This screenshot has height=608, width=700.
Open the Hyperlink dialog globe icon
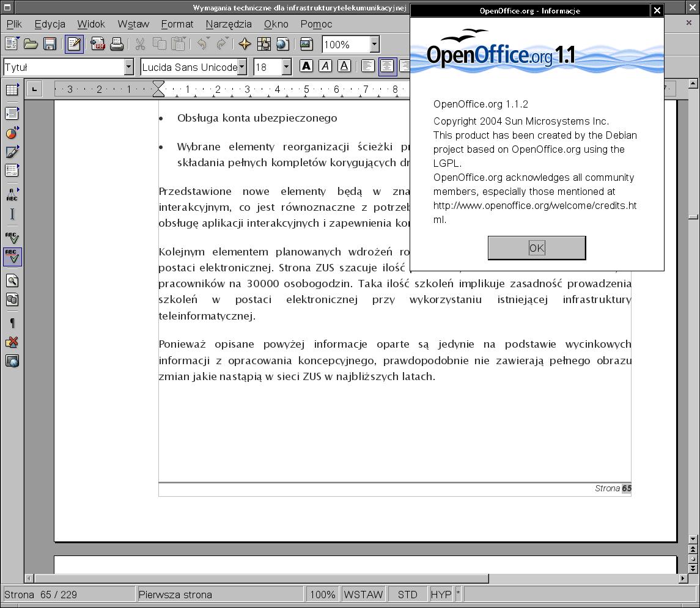tap(282, 44)
